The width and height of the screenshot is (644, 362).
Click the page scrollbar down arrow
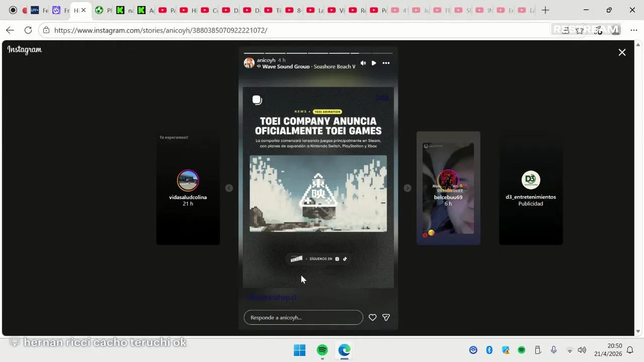(638, 331)
